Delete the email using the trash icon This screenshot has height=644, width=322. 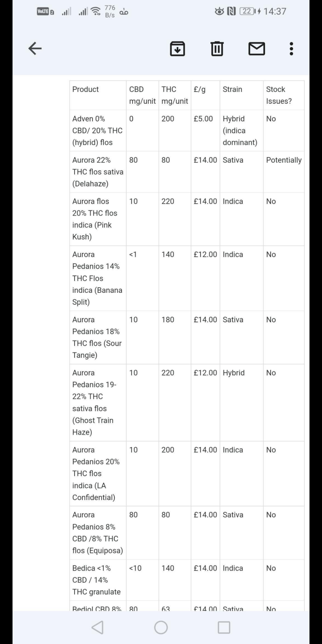(217, 49)
